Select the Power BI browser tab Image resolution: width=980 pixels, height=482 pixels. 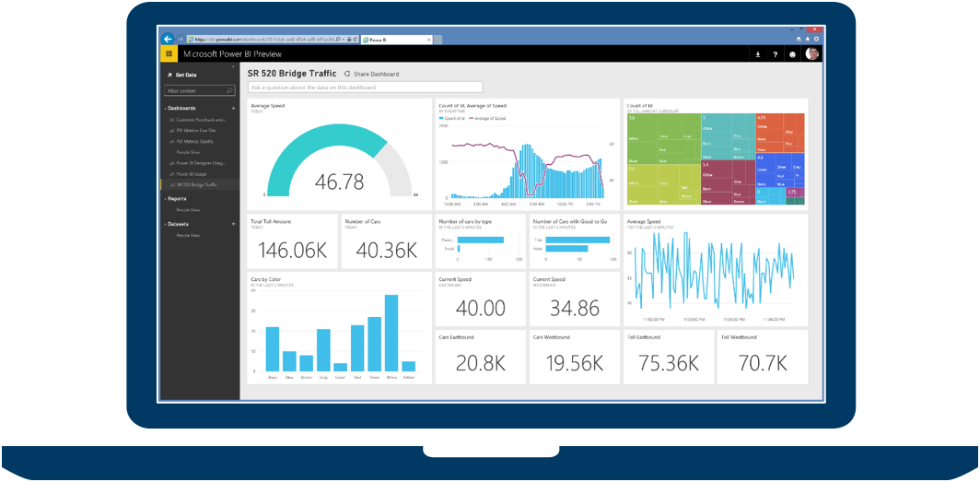397,40
